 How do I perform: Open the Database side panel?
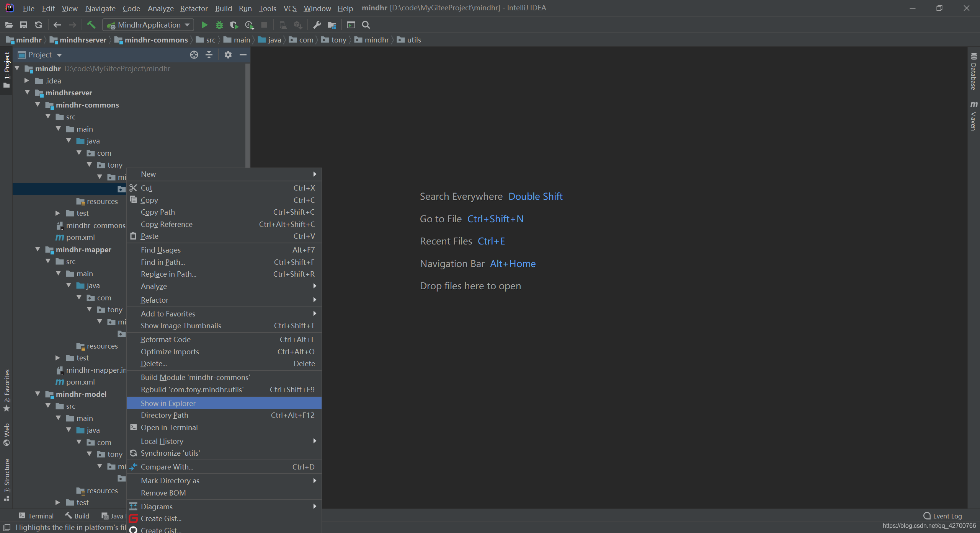973,72
